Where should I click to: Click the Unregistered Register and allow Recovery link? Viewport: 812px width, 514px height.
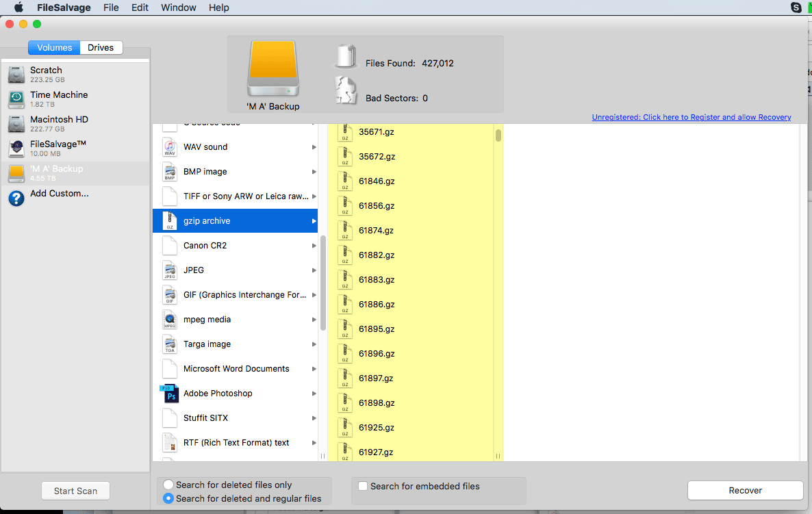point(692,117)
